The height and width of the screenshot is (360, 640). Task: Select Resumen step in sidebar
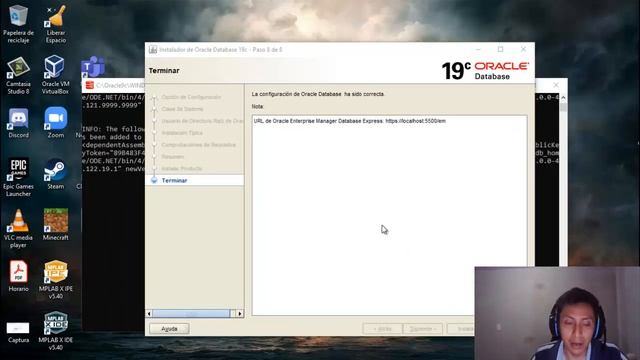173,157
